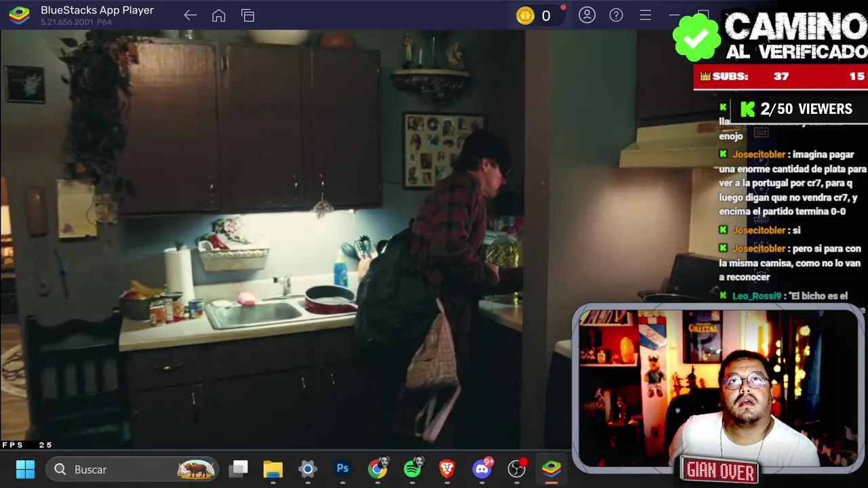The width and height of the screenshot is (868, 488).
Task: Open the Windows Start menu
Action: (x=25, y=469)
